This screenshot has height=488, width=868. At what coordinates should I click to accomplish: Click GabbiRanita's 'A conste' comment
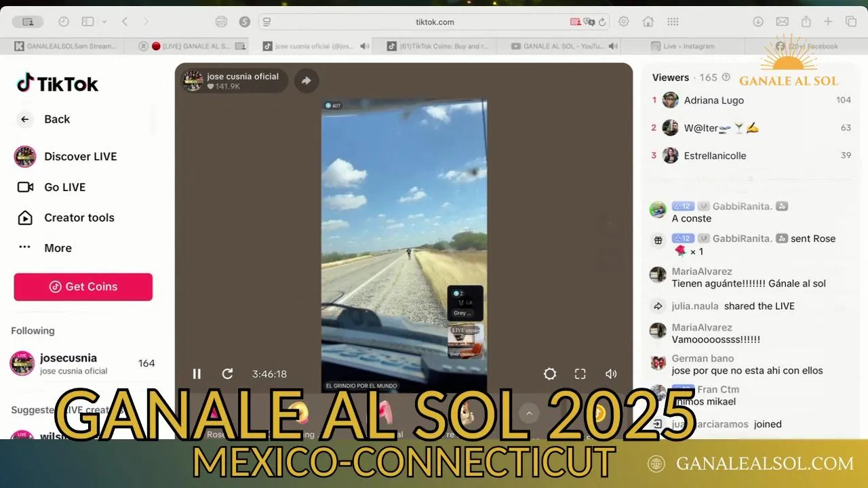692,218
